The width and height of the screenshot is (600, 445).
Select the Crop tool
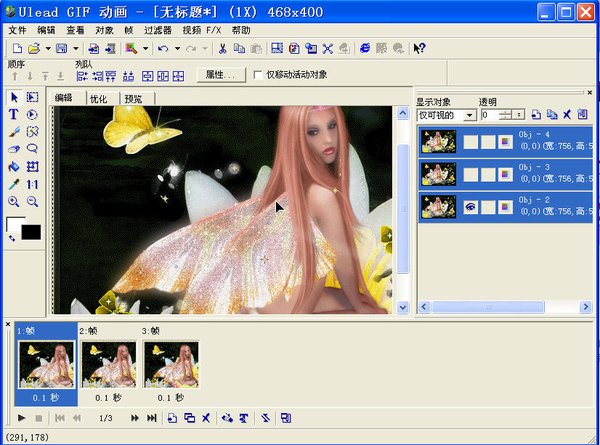32,166
